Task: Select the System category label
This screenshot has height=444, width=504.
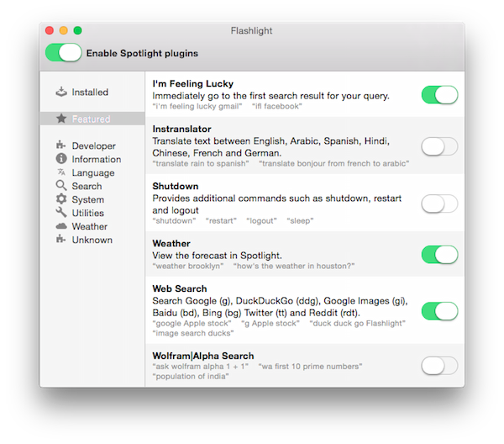Action: (87, 199)
